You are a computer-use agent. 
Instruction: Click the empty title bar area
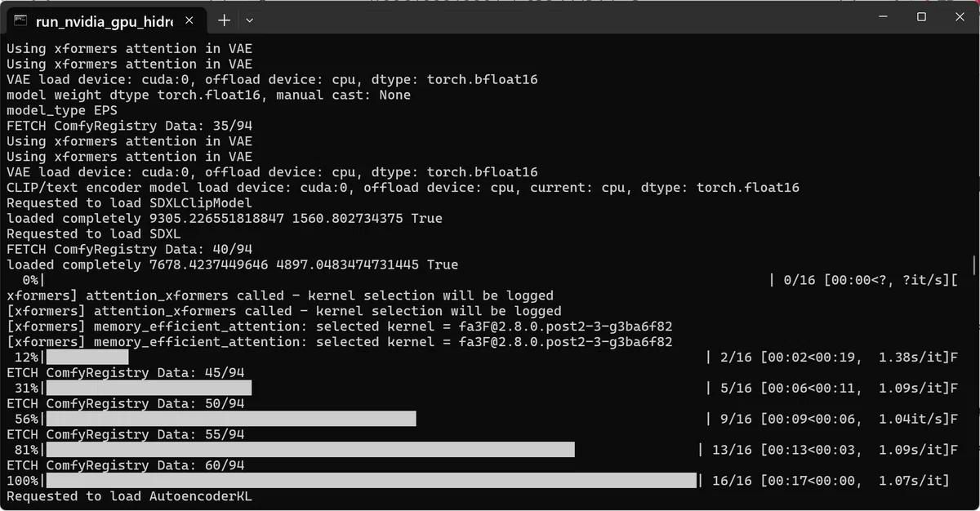coord(555,17)
